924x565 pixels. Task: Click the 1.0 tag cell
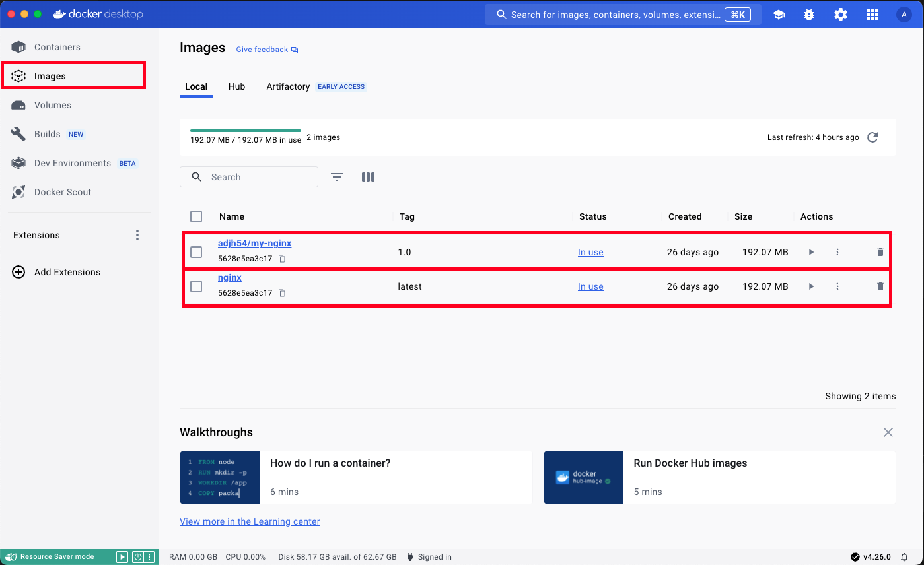click(x=404, y=252)
